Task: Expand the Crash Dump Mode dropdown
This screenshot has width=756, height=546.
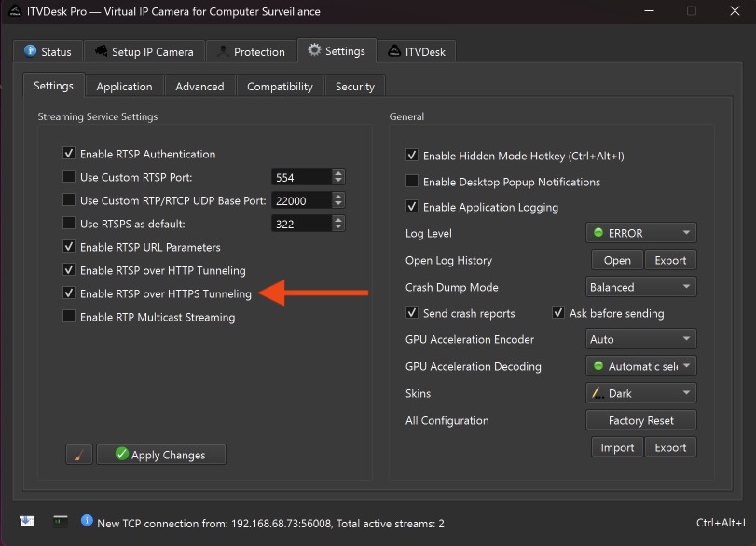Action: (x=640, y=287)
